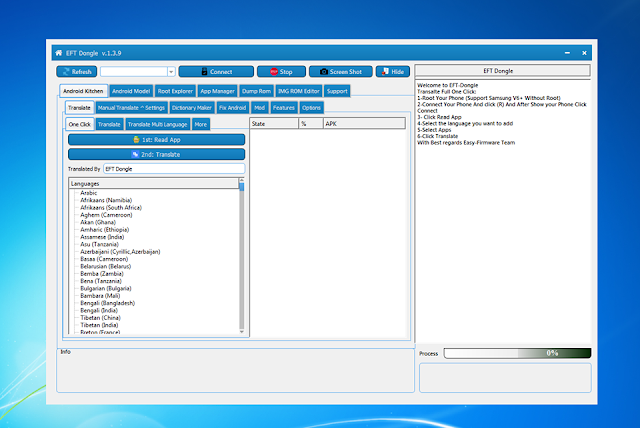Select Bambara (Mali) language

point(100,295)
